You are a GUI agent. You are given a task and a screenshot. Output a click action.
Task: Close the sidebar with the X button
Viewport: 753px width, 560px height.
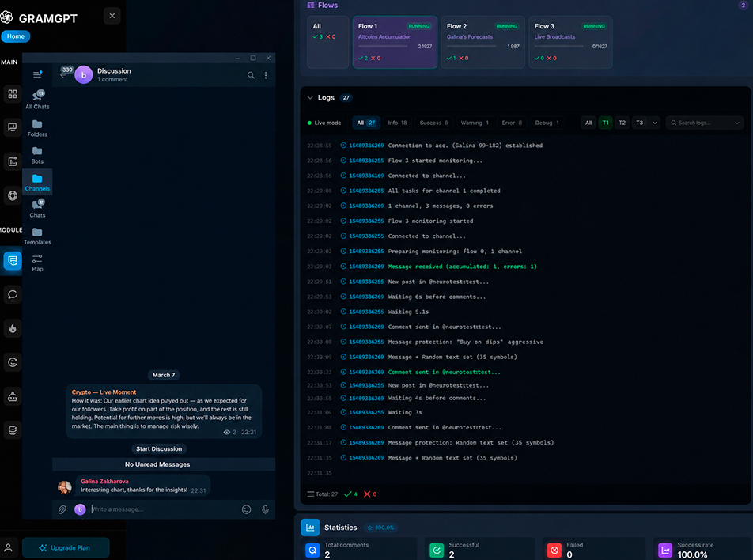click(112, 16)
